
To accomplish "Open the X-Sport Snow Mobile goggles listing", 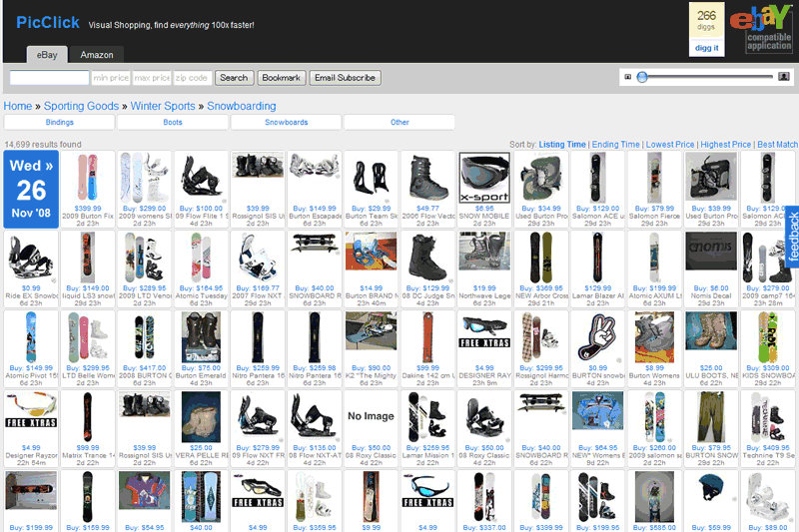I will [x=484, y=177].
